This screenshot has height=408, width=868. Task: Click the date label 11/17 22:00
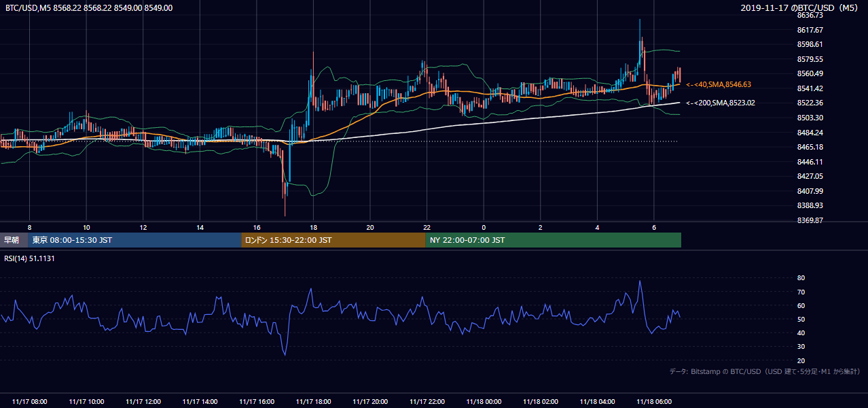coord(427,402)
